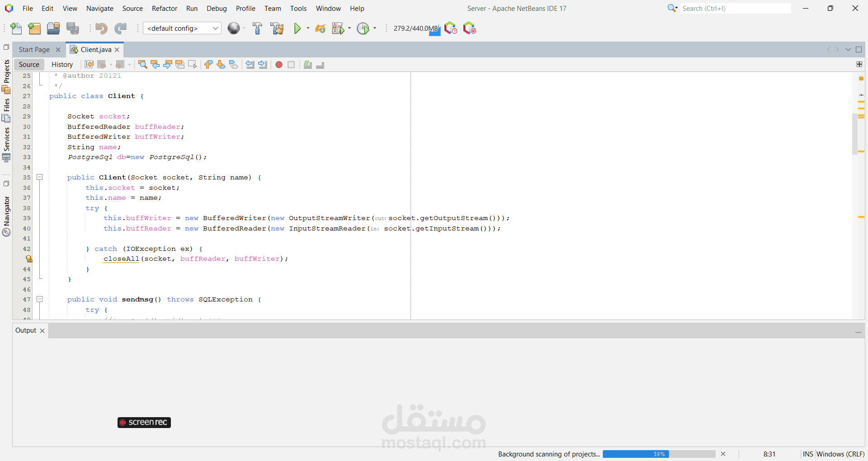Toggle bookmark on the current line
The image size is (868, 461).
point(233,65)
